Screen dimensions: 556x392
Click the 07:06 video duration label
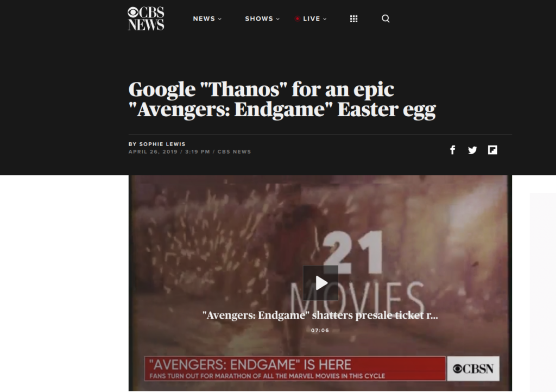320,330
